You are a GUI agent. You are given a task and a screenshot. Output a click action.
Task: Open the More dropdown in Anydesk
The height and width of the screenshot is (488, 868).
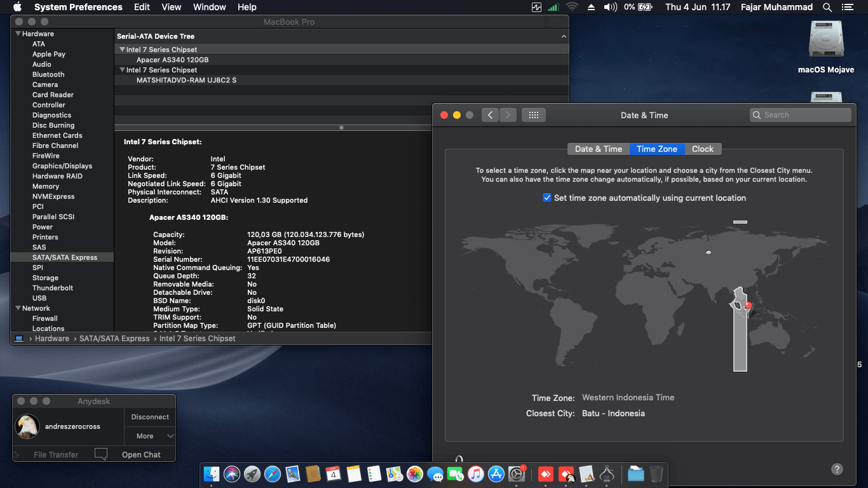150,436
